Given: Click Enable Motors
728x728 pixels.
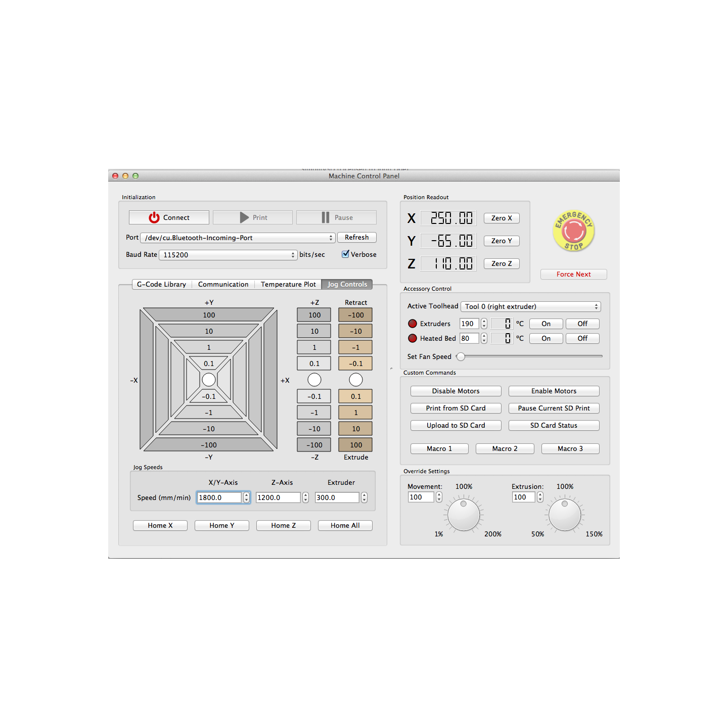Looking at the screenshot, I should (x=554, y=391).
